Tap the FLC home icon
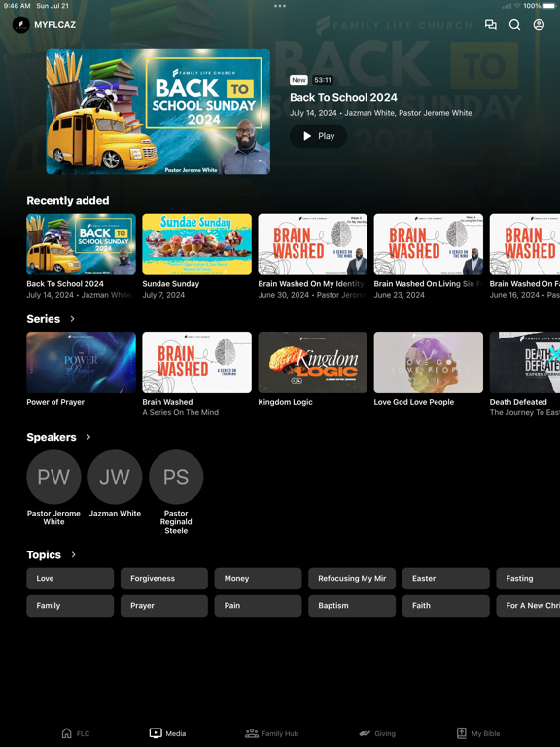 click(67, 733)
